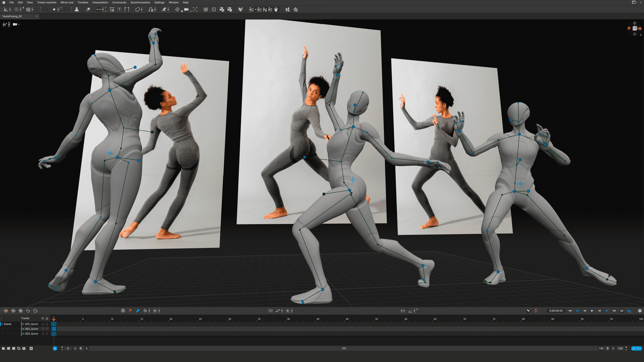Open the Interpolation menu
Viewport: 644px width, 362px height.
[x=100, y=2]
